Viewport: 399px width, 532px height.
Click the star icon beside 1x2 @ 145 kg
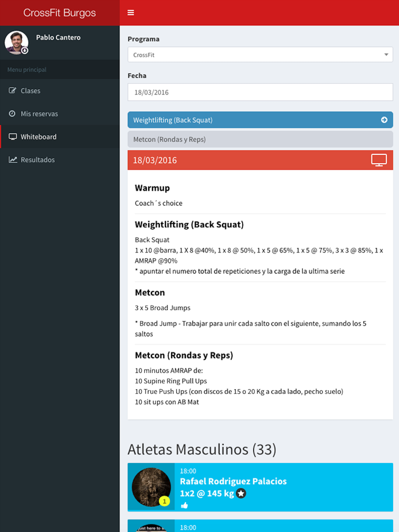pos(241,493)
